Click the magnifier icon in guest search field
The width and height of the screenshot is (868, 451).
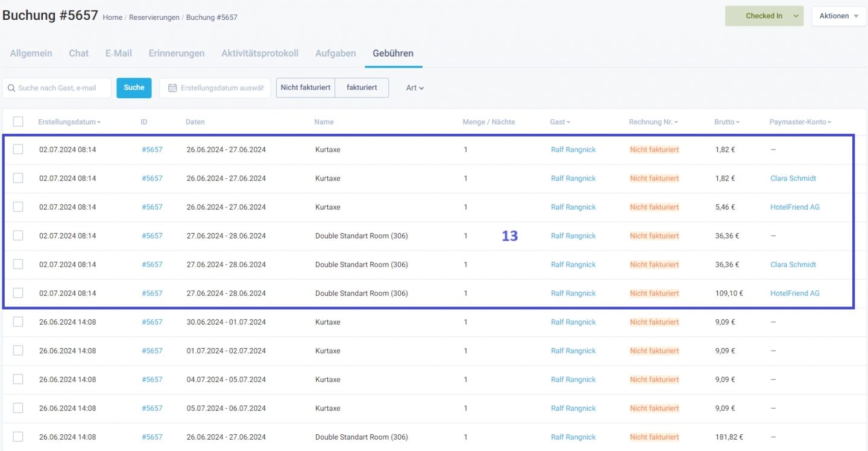pos(11,88)
